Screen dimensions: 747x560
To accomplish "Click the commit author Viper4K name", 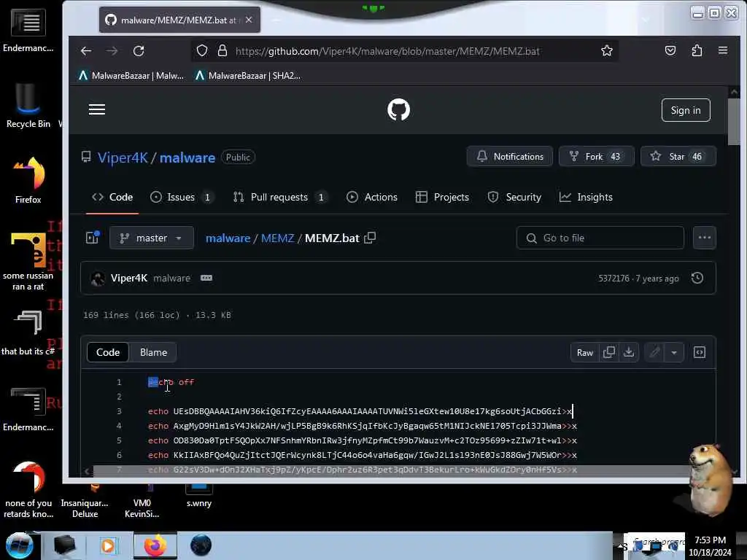I will 128,278.
